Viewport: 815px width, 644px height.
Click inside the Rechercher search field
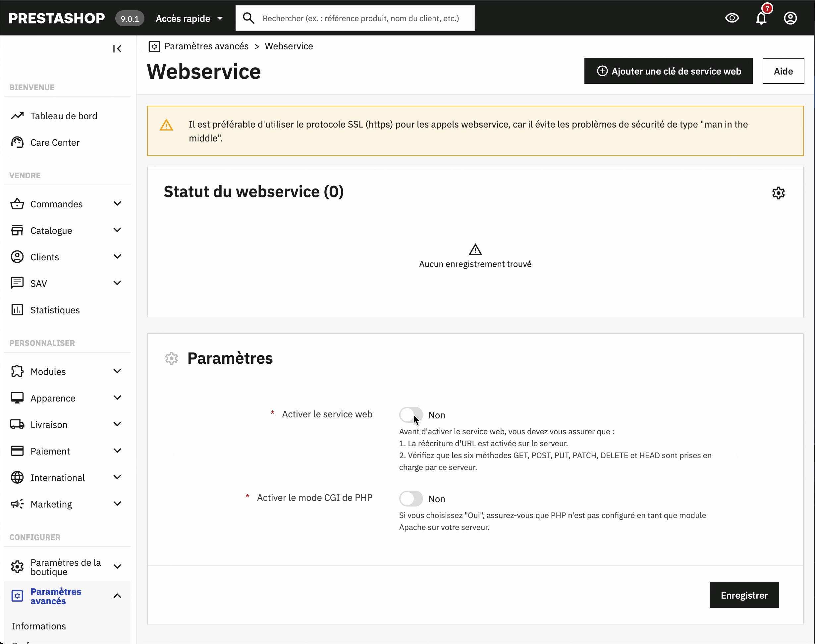(358, 18)
